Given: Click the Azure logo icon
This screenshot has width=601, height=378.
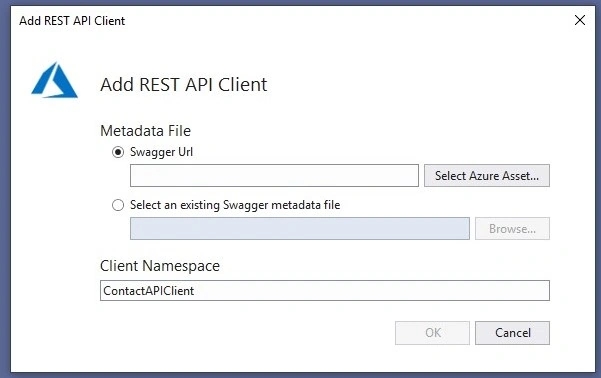Looking at the screenshot, I should pyautogui.click(x=54, y=80).
